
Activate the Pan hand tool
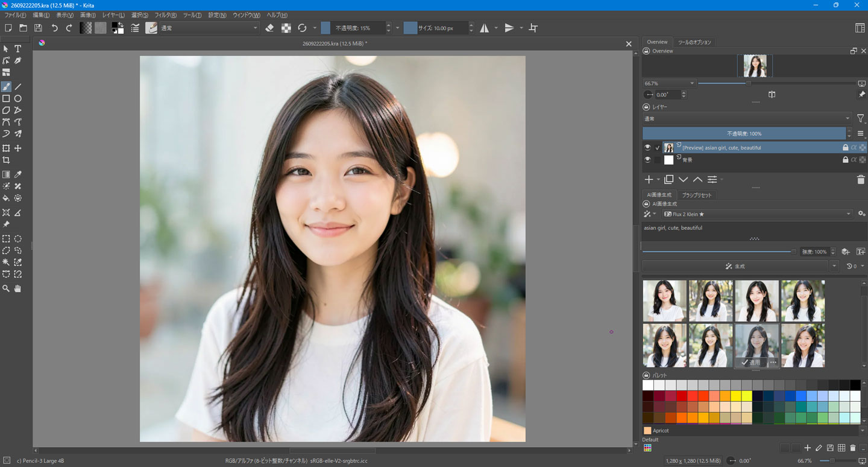[x=18, y=288]
